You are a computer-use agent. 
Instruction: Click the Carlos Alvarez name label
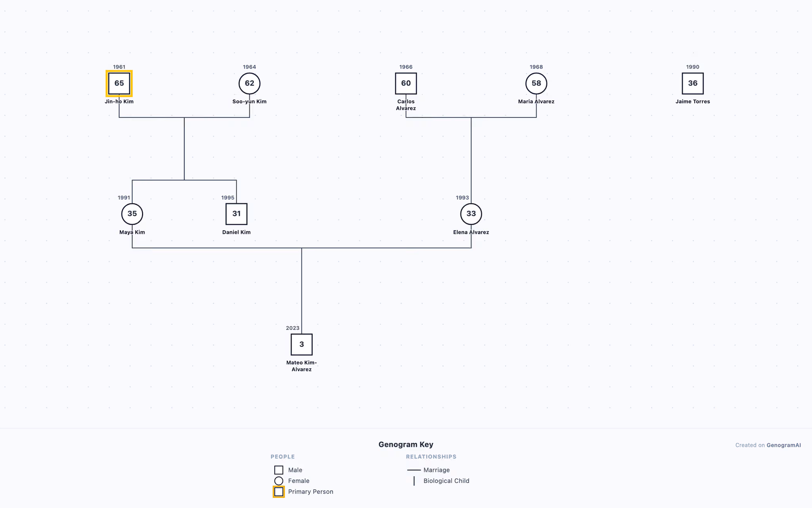point(406,105)
